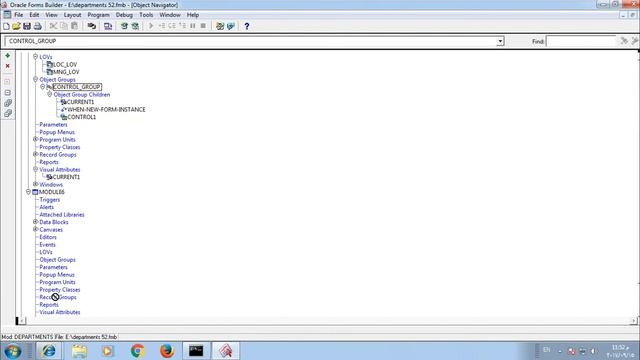Screen dimensions: 640x360
Task: Open the Layout menu
Action: (72, 15)
